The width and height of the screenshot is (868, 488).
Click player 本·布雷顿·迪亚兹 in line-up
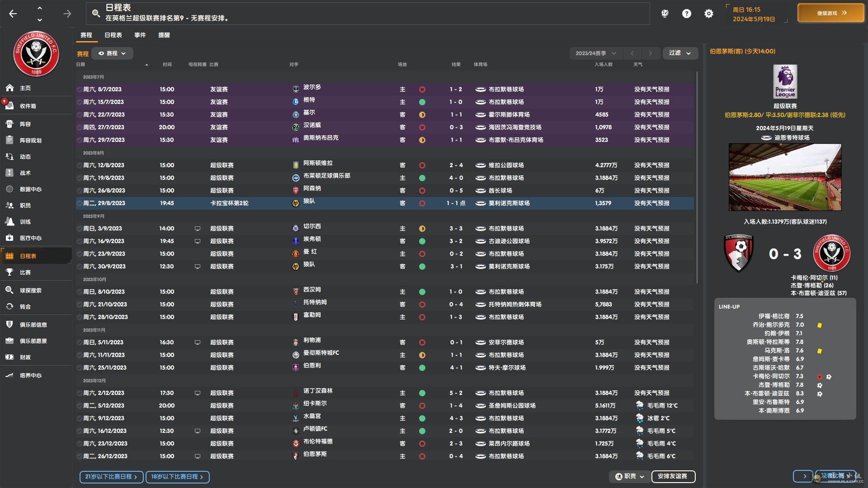pyautogui.click(x=767, y=394)
